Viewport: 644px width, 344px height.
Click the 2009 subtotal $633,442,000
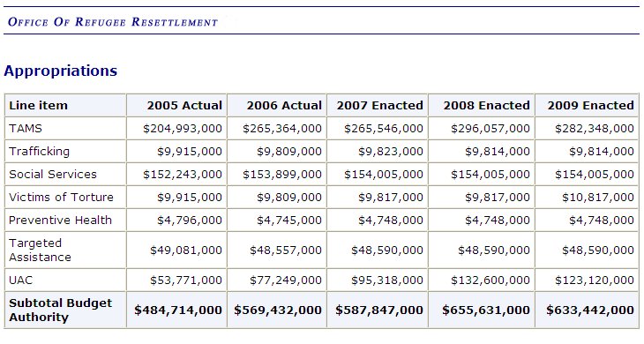pos(590,310)
